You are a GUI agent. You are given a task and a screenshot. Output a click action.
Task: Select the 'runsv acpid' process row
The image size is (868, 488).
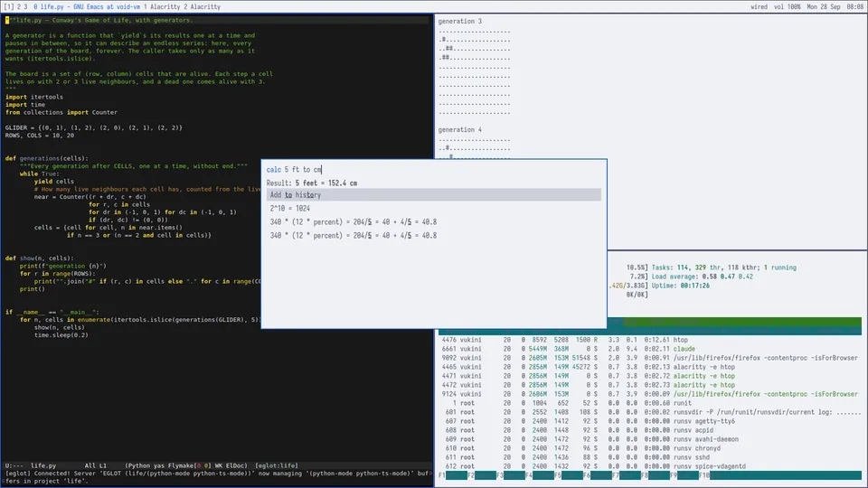point(650,430)
